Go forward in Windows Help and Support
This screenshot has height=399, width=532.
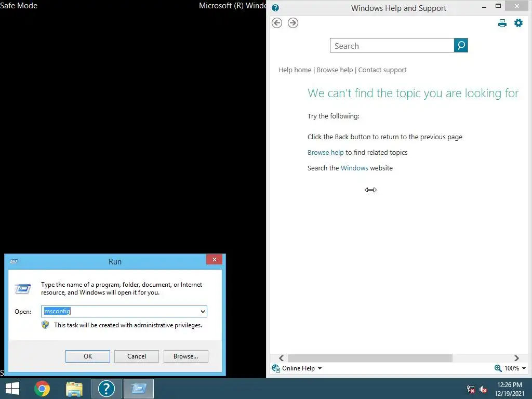tap(293, 23)
